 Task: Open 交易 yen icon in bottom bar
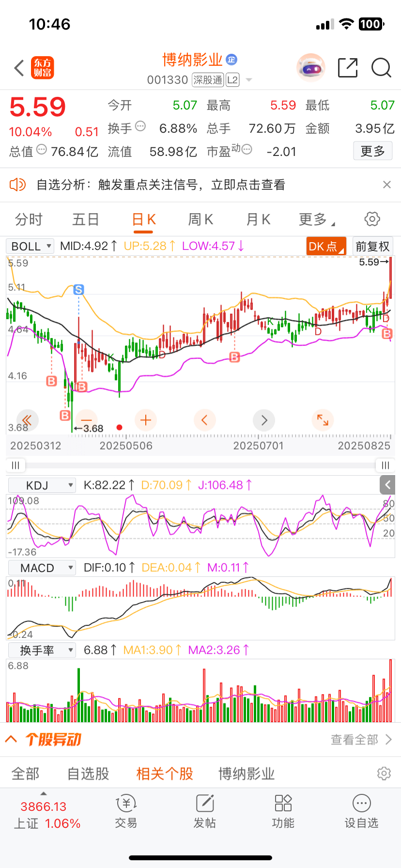coord(126,804)
